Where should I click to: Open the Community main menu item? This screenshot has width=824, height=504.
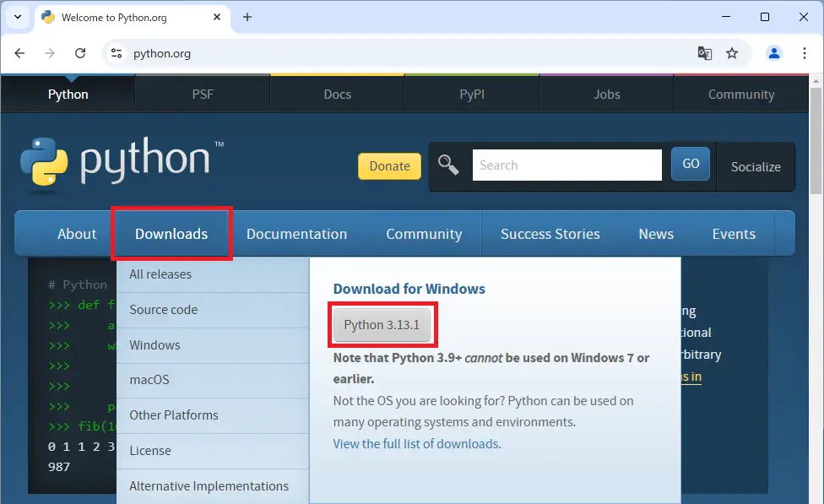[x=424, y=234]
